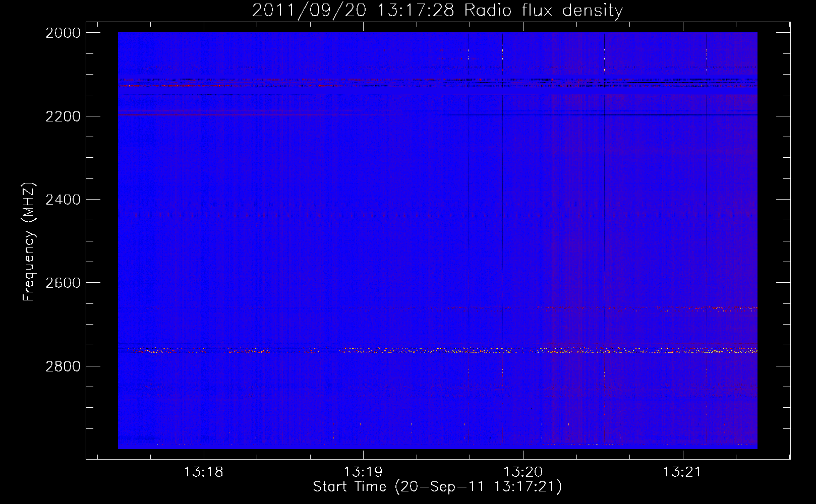Click the 2200 frequency tick label
The width and height of the screenshot is (816, 504).
tap(63, 116)
